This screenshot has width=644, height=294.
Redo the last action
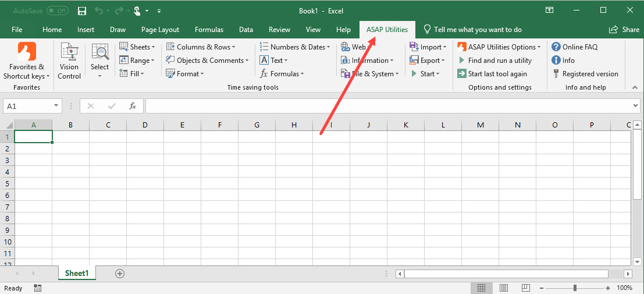coord(120,10)
